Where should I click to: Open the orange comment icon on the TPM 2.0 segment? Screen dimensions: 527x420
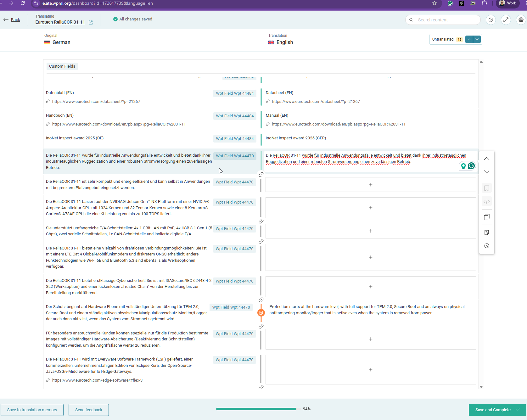click(261, 313)
